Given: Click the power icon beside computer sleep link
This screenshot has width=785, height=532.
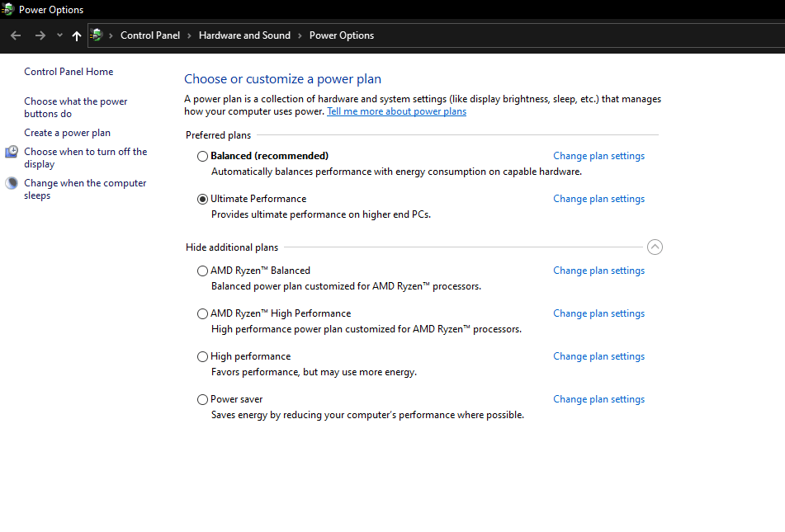Looking at the screenshot, I should [x=11, y=182].
